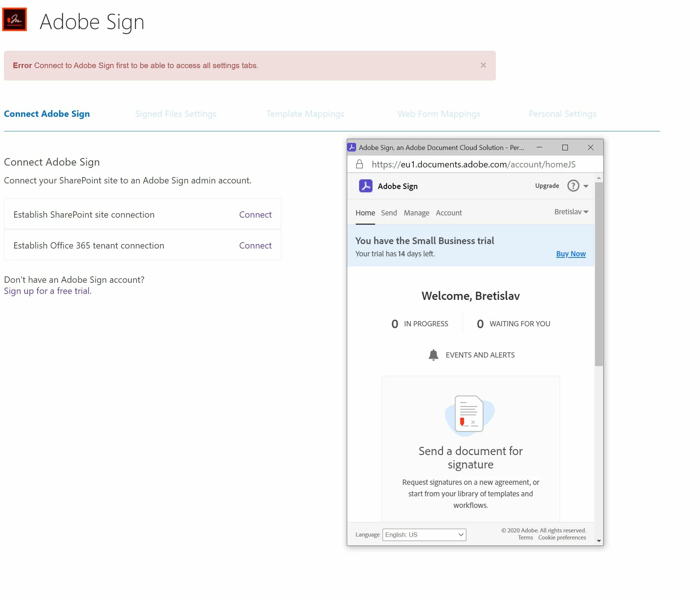Click the 0 Waiting For You counter
Screen dimensions: 700x602
[x=514, y=324]
